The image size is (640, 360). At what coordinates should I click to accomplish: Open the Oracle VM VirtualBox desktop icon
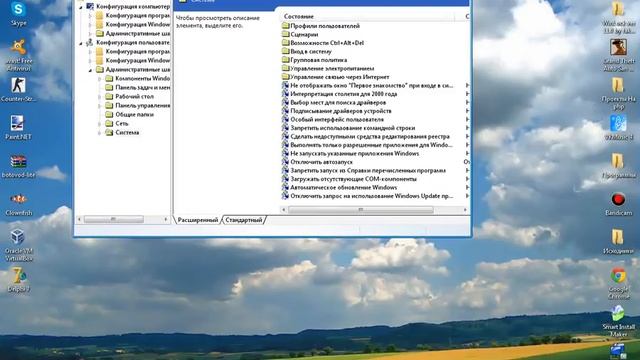[18, 244]
